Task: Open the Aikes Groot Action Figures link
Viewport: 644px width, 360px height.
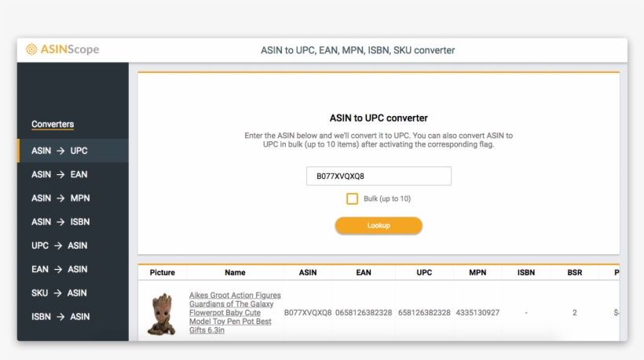Action: pyautogui.click(x=235, y=312)
